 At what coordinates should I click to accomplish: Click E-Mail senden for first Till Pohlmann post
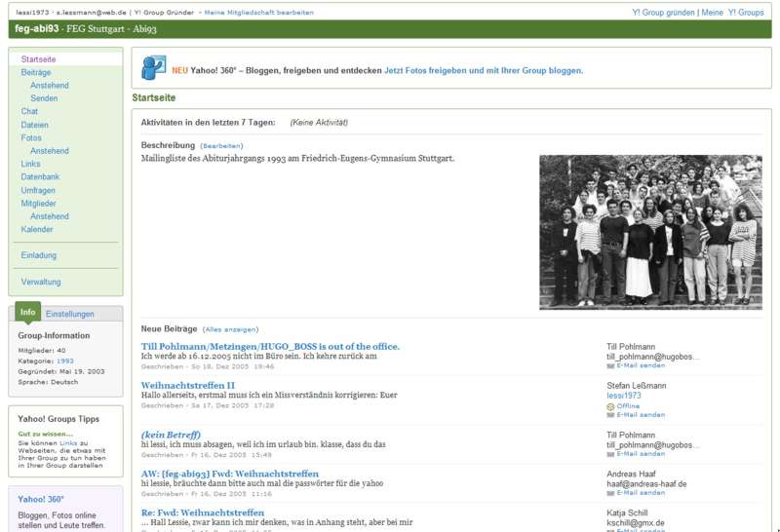pyautogui.click(x=641, y=365)
